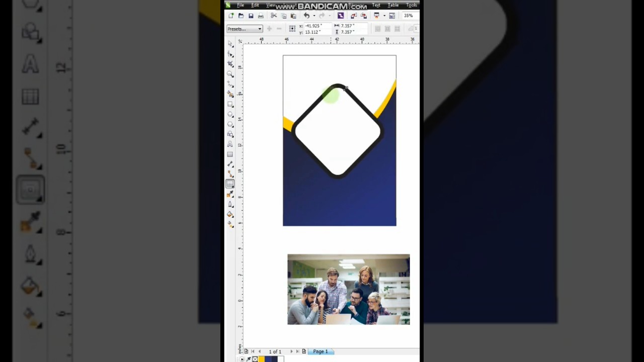
Task: Click the Redo arrow
Action: [322, 16]
